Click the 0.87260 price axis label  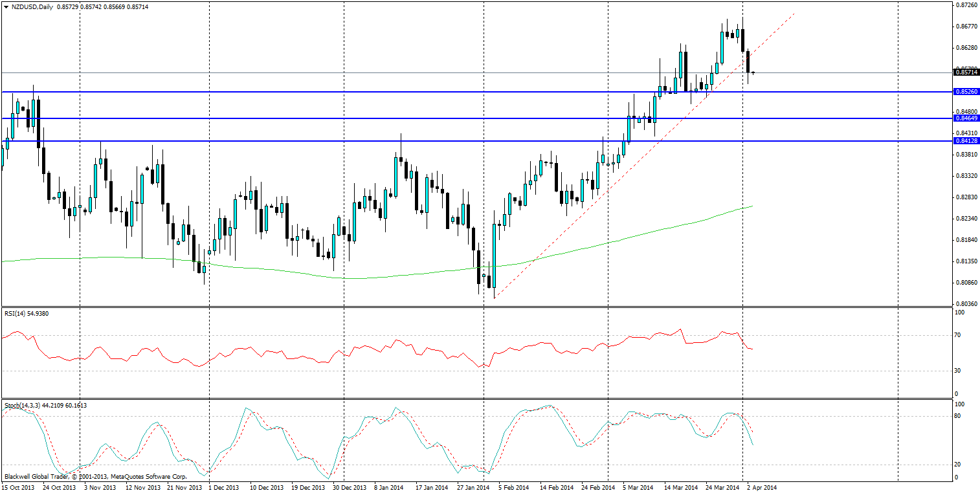(966, 5)
